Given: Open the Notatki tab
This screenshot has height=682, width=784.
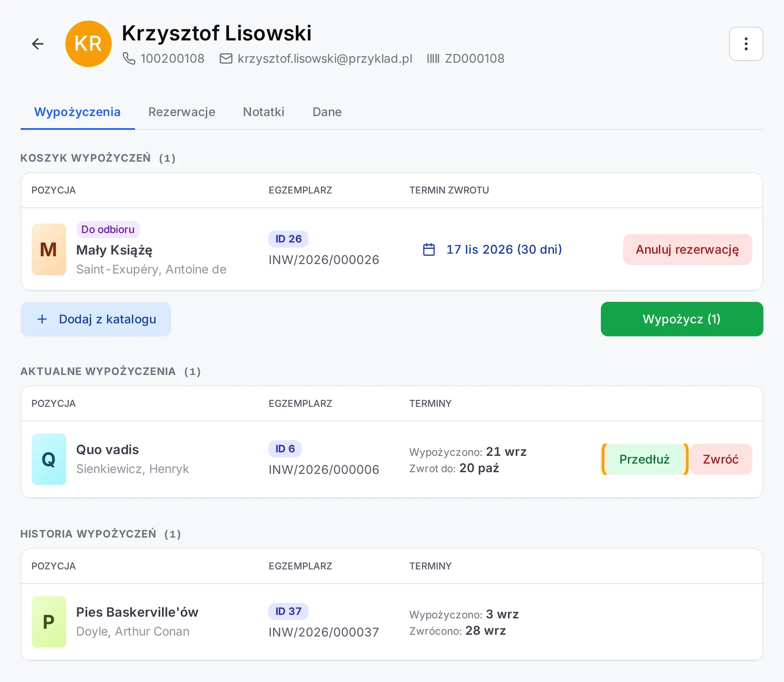Looking at the screenshot, I should coord(264,112).
